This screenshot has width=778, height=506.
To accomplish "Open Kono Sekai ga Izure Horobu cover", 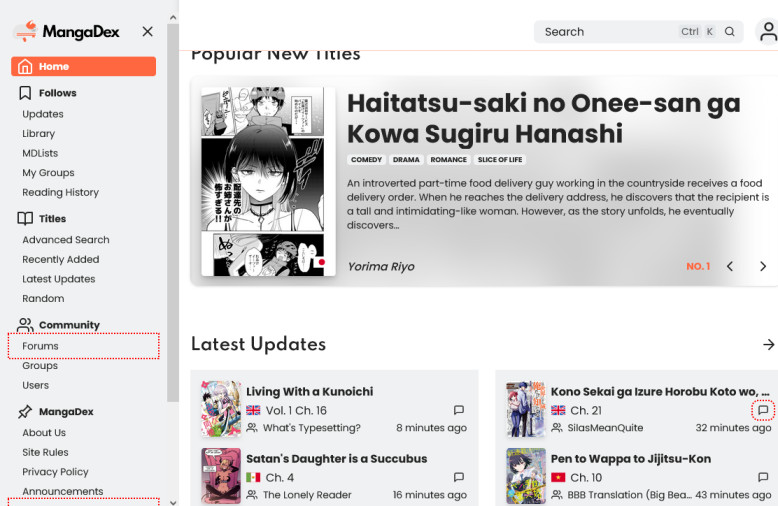I will pyautogui.click(x=526, y=409).
